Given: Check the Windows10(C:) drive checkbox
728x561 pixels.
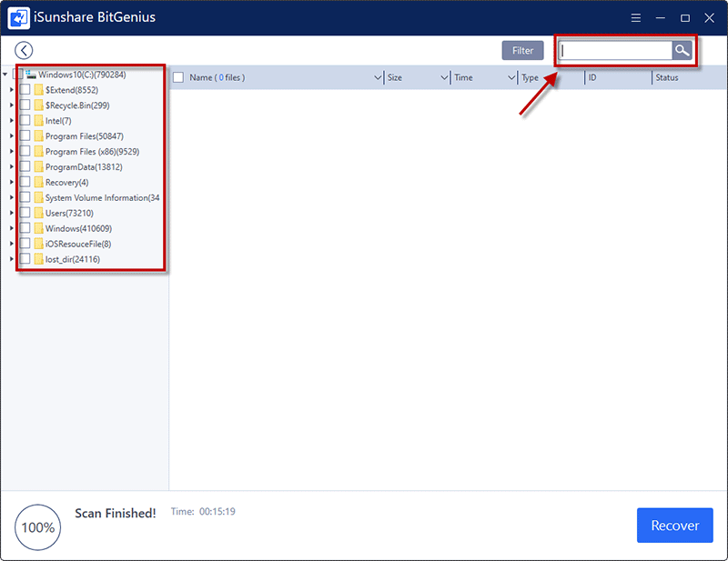Looking at the screenshot, I should 17,75.
